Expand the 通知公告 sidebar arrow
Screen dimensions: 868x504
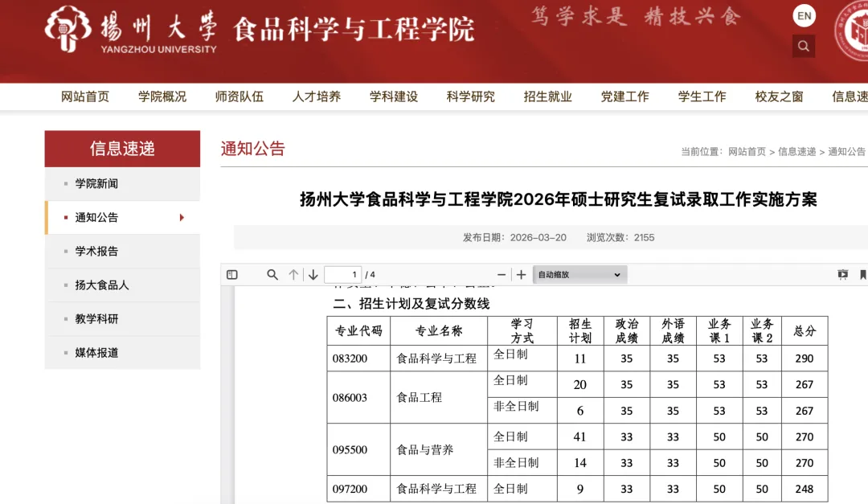(x=182, y=218)
